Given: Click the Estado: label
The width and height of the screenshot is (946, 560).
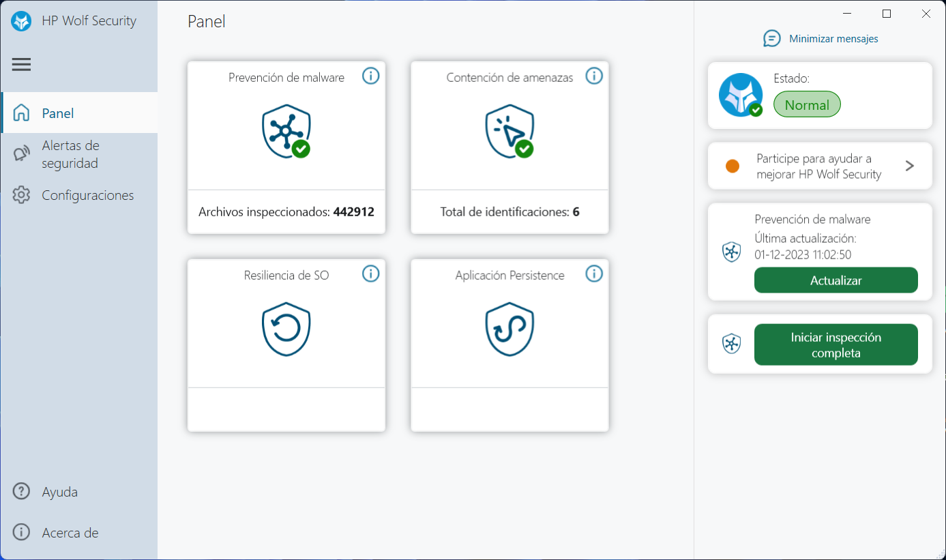Looking at the screenshot, I should [791, 78].
